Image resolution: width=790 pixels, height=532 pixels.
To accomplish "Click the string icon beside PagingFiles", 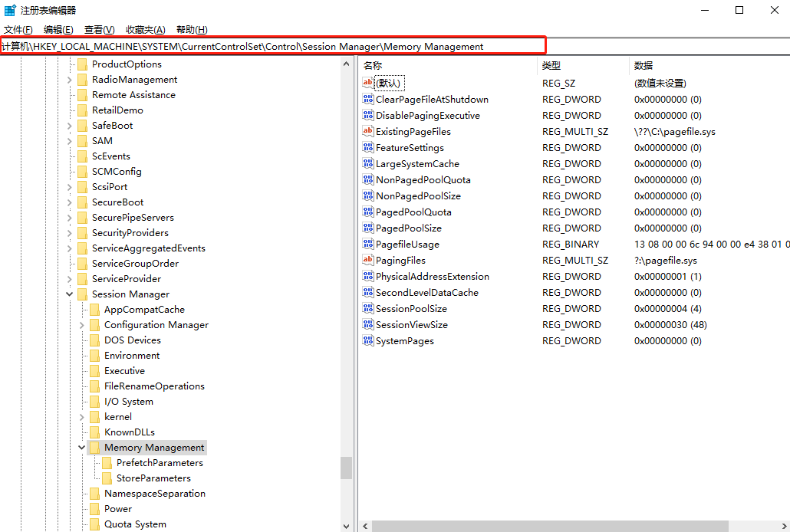I will (367, 261).
